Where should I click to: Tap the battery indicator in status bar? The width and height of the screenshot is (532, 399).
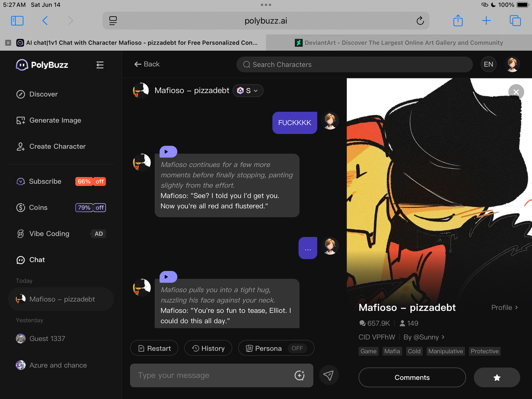click(522, 5)
